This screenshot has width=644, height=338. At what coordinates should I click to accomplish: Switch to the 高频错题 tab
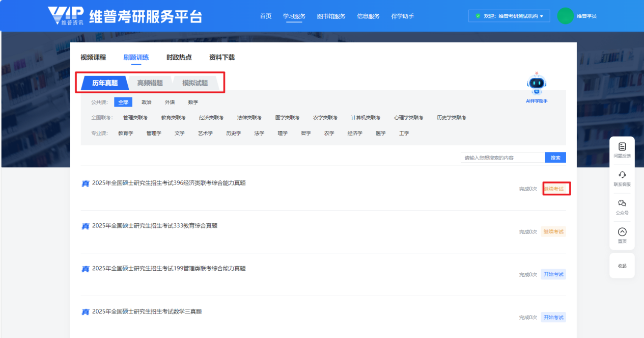pyautogui.click(x=150, y=83)
